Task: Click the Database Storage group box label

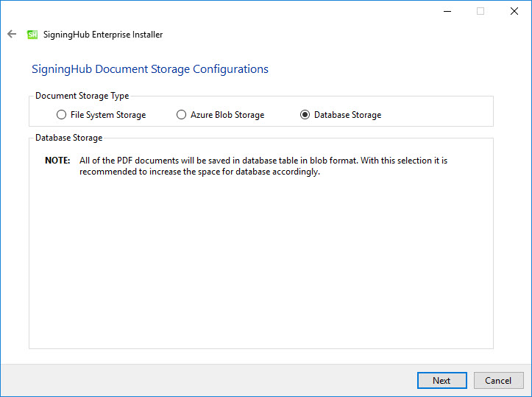Action: [x=69, y=138]
